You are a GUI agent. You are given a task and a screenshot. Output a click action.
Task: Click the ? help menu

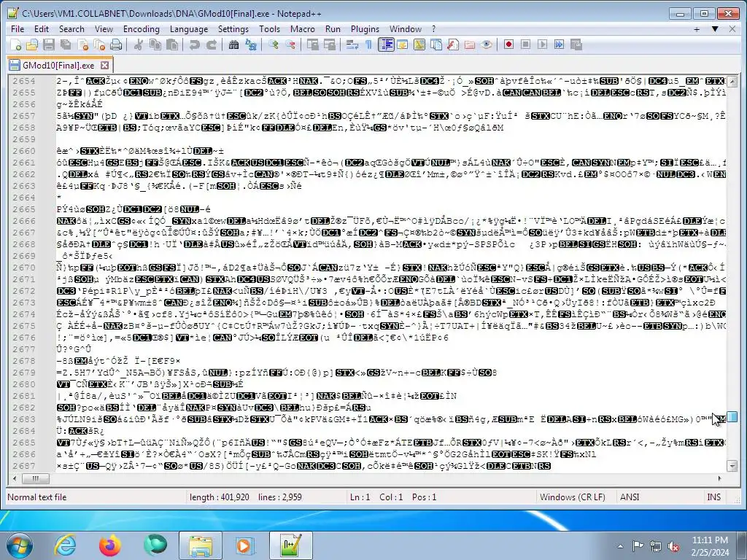[433, 29]
